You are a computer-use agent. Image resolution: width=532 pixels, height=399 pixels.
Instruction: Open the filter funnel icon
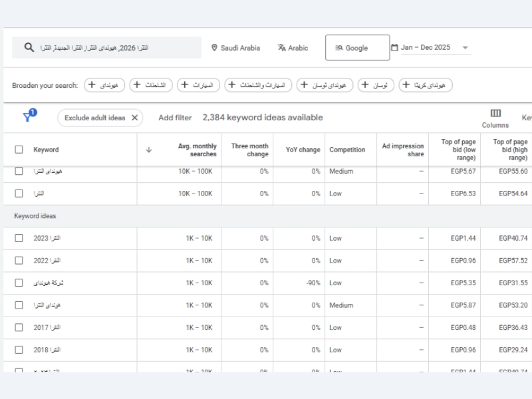click(27, 117)
